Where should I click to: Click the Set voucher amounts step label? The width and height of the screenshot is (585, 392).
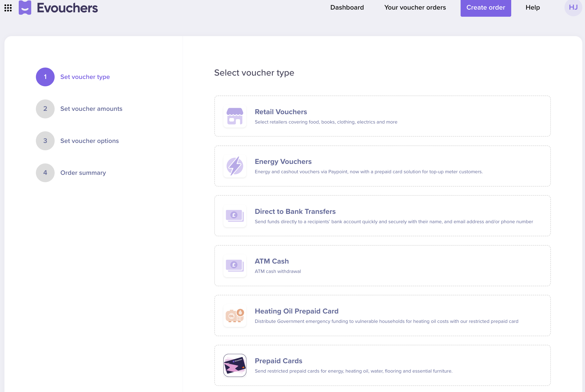tap(91, 109)
